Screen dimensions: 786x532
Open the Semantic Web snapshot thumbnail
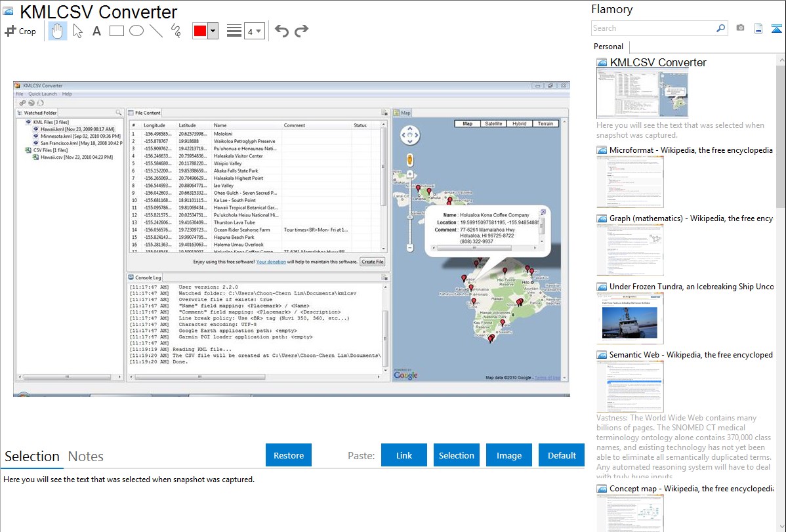pyautogui.click(x=630, y=386)
